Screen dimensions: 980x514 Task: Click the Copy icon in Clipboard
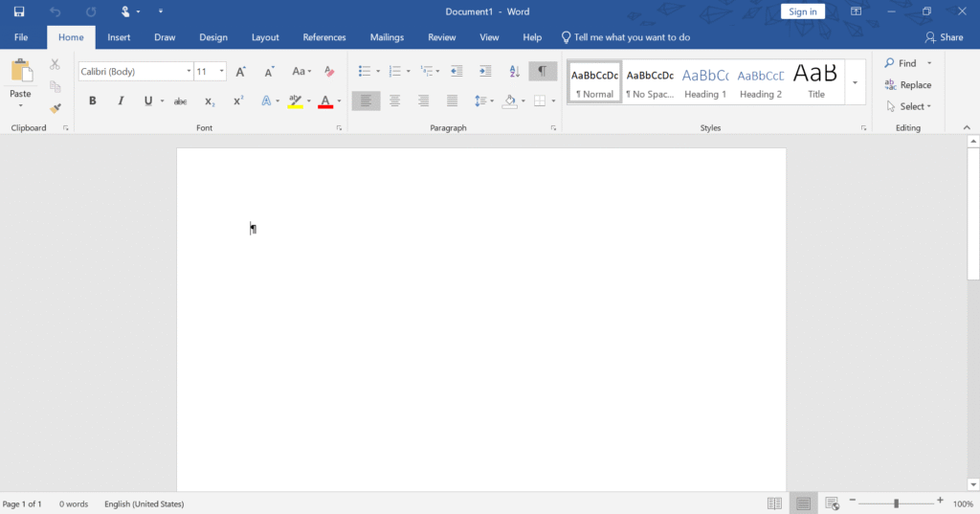coord(55,86)
